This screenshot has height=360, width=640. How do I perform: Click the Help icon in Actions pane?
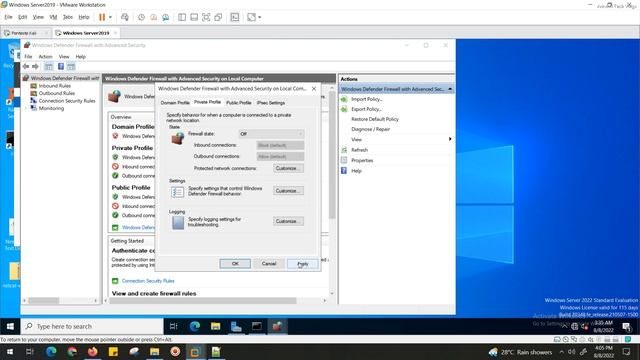click(344, 171)
